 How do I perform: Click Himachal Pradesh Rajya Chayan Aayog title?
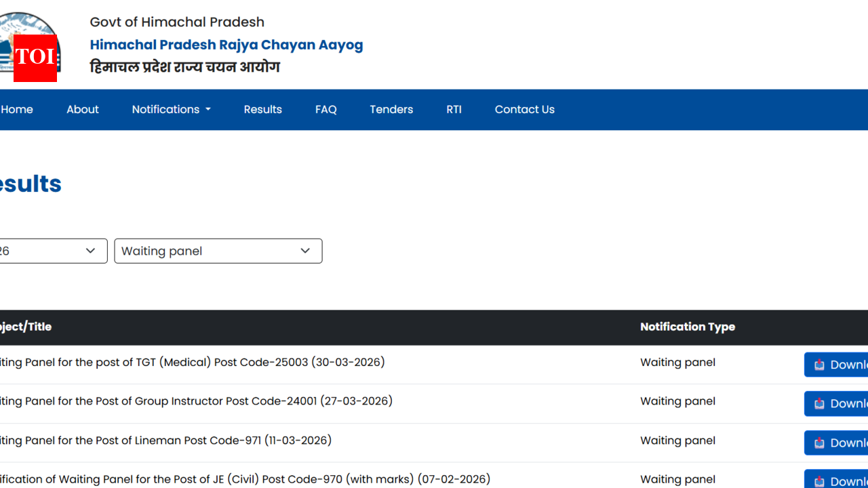[x=226, y=45]
